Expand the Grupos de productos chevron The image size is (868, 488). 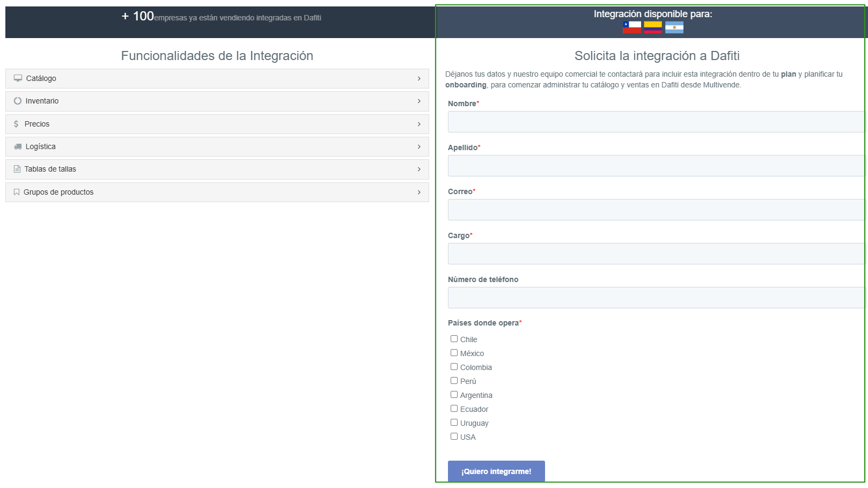[419, 192]
